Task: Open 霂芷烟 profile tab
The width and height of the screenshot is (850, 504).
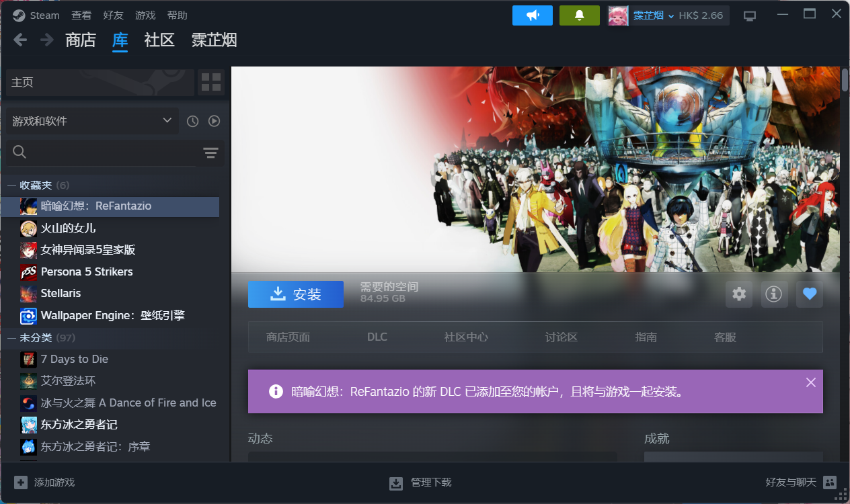Action: tap(215, 40)
